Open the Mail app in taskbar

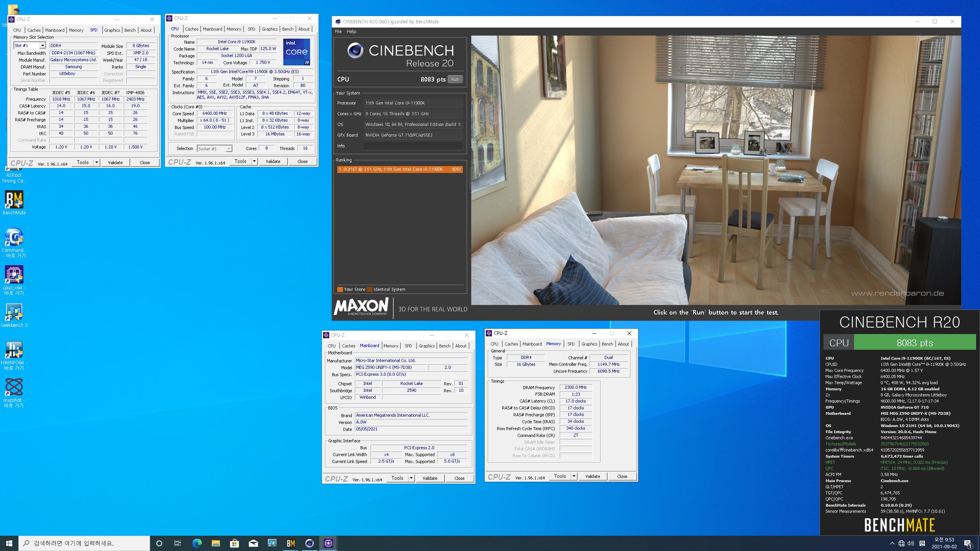(253, 543)
